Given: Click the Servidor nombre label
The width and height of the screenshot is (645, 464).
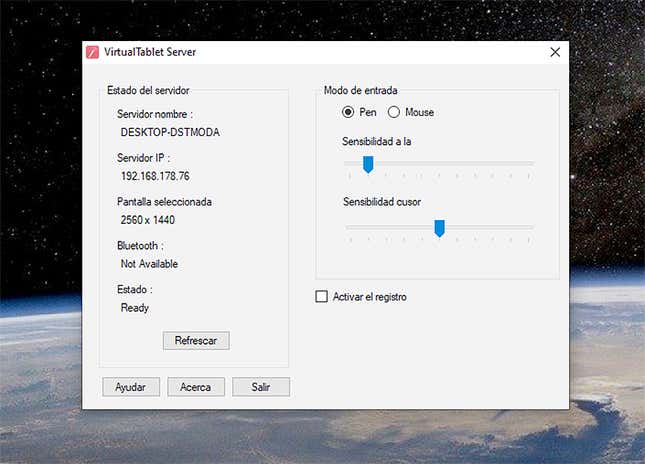Looking at the screenshot, I should click(x=155, y=114).
